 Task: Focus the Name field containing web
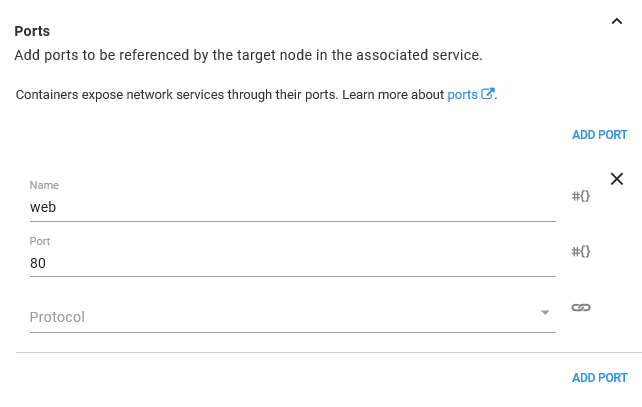coord(292,207)
